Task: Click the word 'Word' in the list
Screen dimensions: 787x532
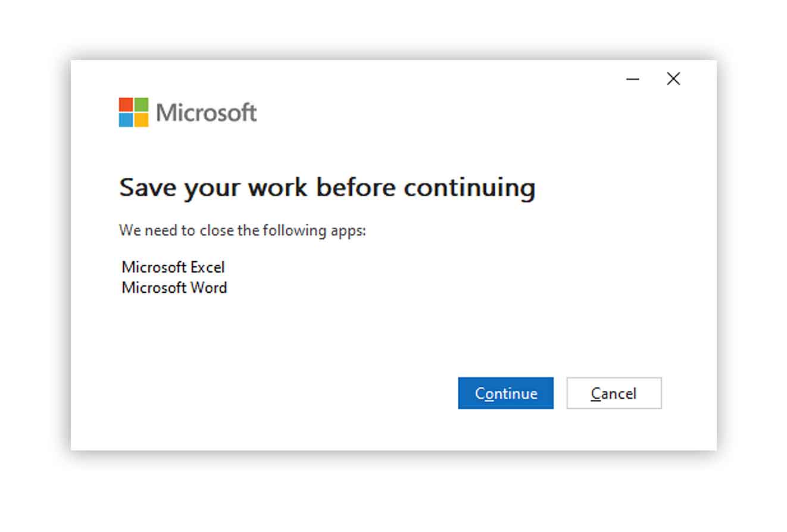Action: point(208,288)
